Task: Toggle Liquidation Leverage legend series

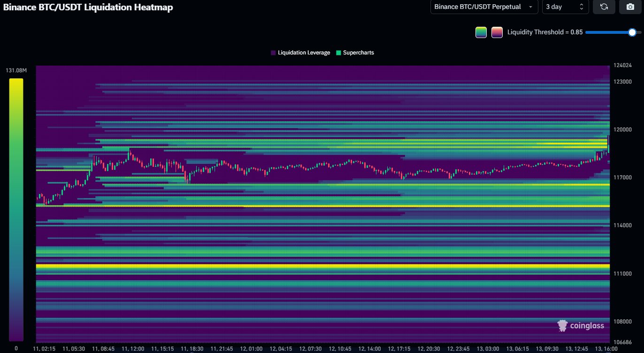Action: tap(300, 53)
